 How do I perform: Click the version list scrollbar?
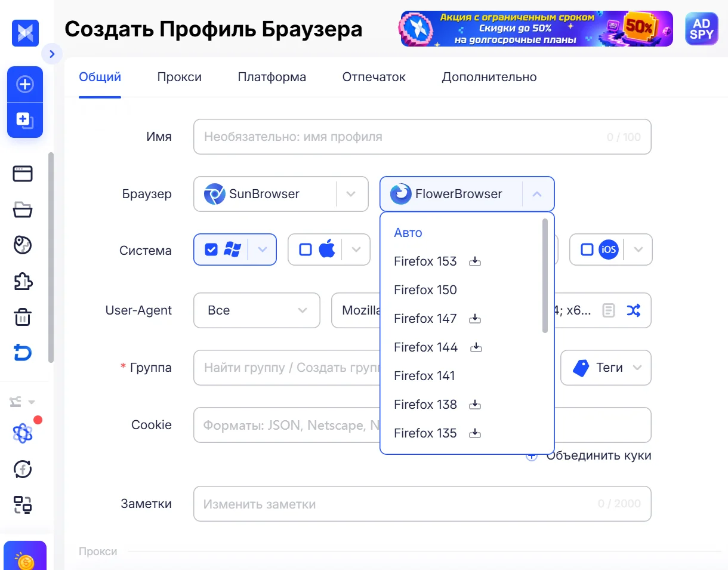coord(545,276)
